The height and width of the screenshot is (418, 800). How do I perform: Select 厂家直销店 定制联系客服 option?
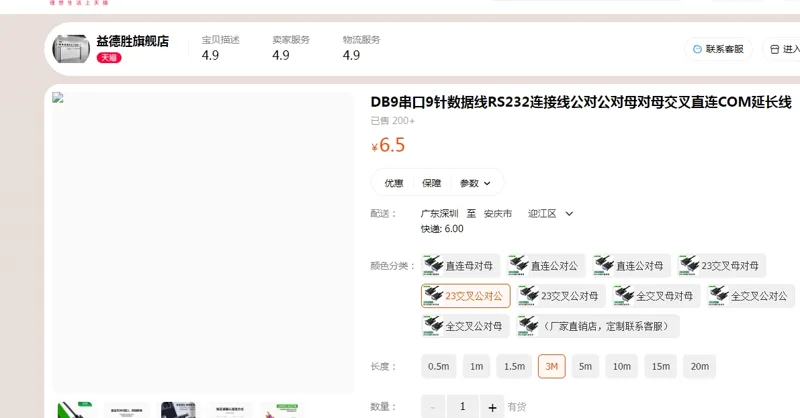[x=598, y=326]
